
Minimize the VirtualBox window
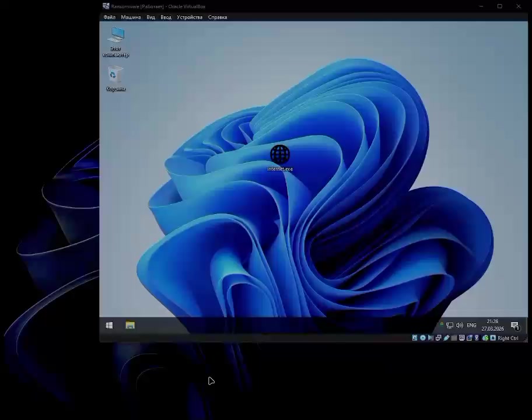click(x=481, y=6)
